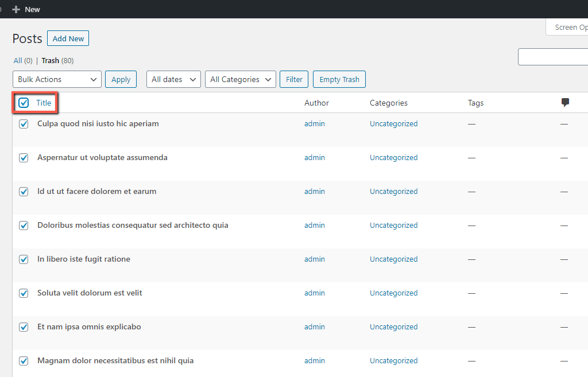Screen dimensions: 588x377
Task: Sort posts by the Title column
Action: tap(44, 103)
